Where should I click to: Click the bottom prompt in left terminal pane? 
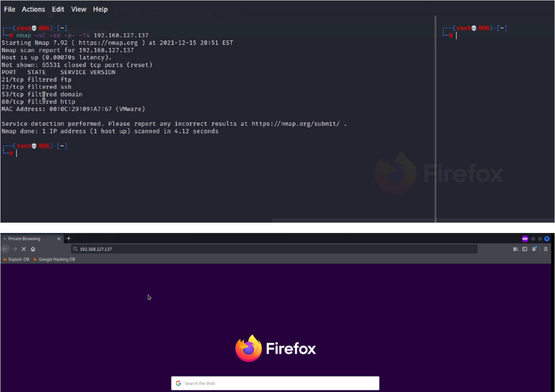coord(35,150)
